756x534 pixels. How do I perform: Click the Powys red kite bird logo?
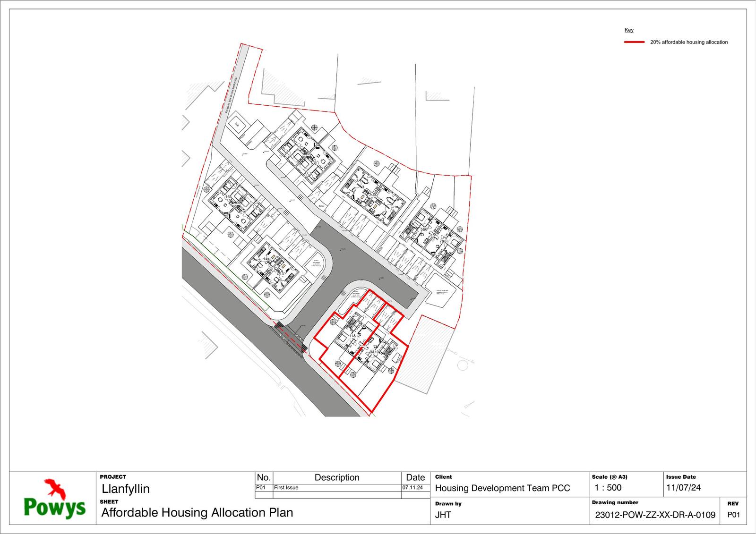[55, 488]
